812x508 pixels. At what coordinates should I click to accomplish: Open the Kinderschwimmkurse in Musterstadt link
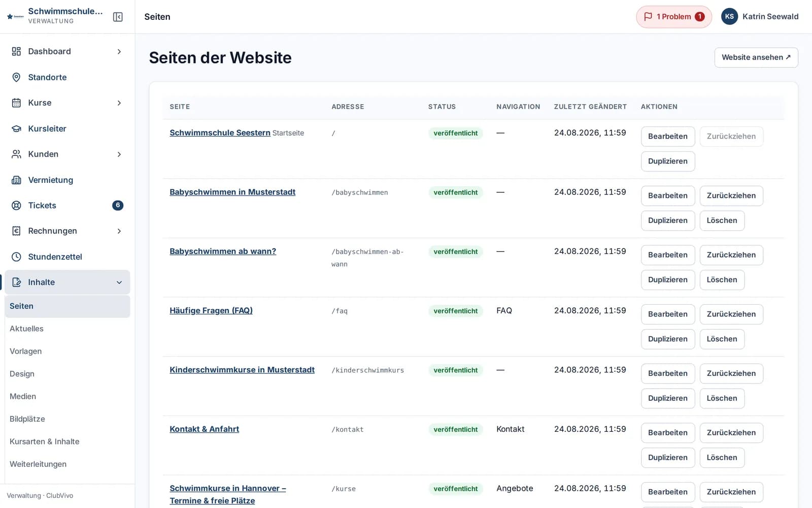point(242,370)
